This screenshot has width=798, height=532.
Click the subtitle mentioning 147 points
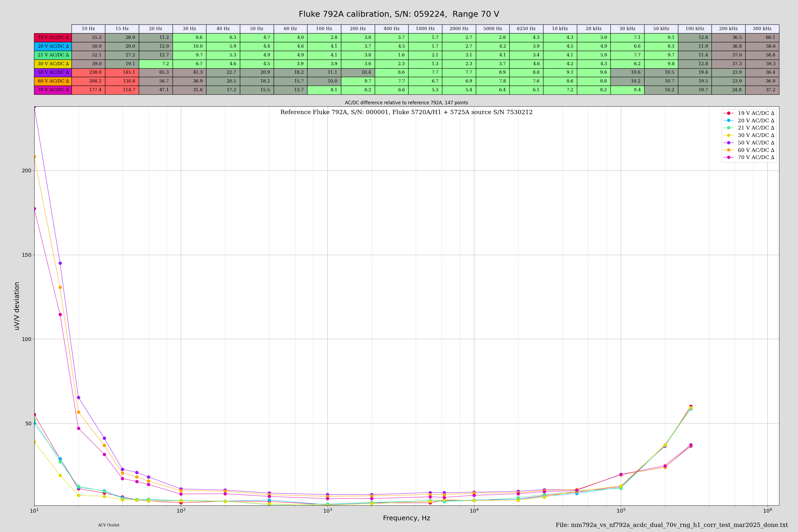click(x=406, y=103)
